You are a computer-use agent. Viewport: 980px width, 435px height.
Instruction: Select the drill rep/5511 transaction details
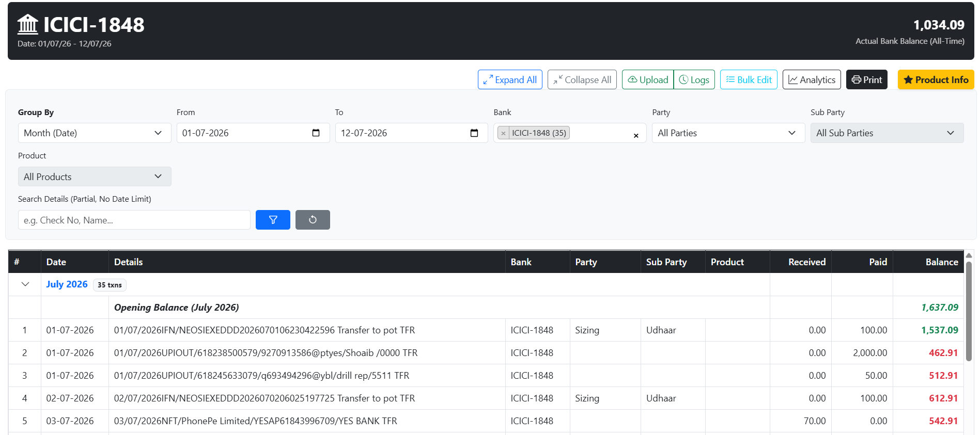pyautogui.click(x=261, y=376)
